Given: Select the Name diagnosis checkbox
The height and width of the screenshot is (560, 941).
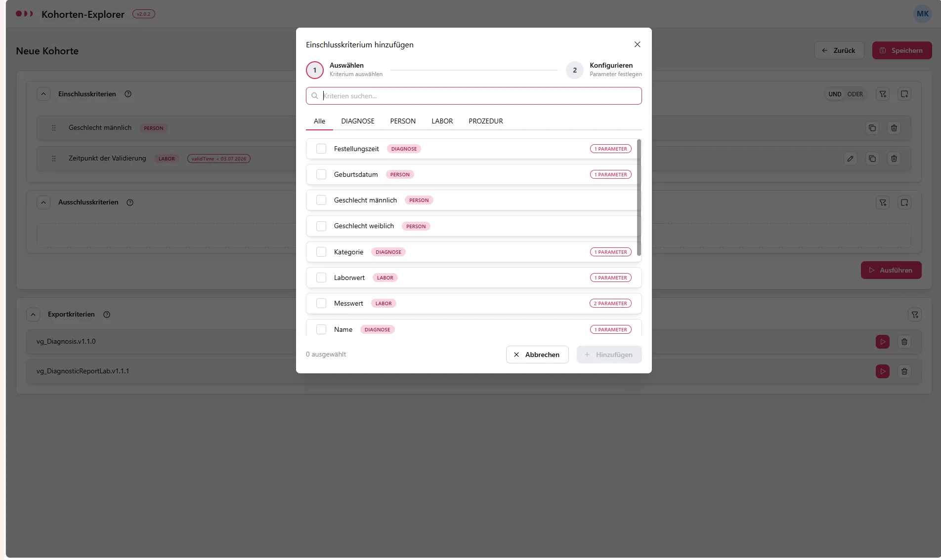Looking at the screenshot, I should pyautogui.click(x=321, y=329).
